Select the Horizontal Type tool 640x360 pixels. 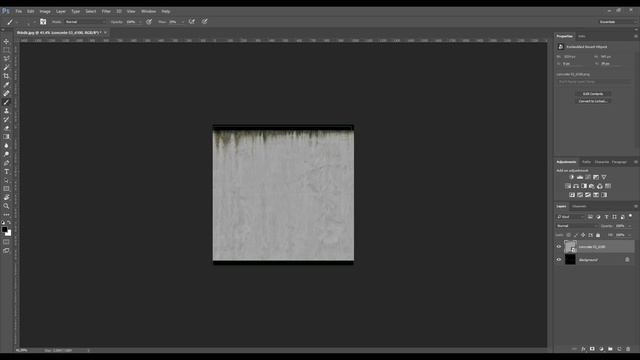point(6,171)
